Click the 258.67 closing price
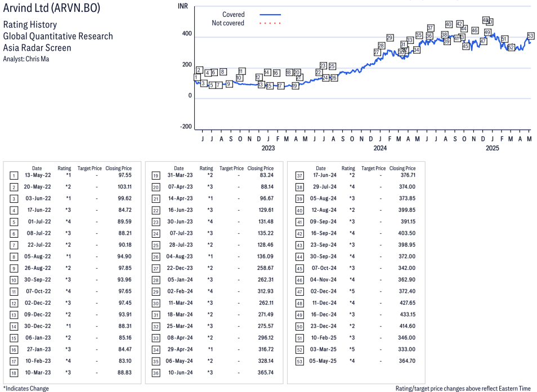The image size is (537, 392). pos(266,268)
